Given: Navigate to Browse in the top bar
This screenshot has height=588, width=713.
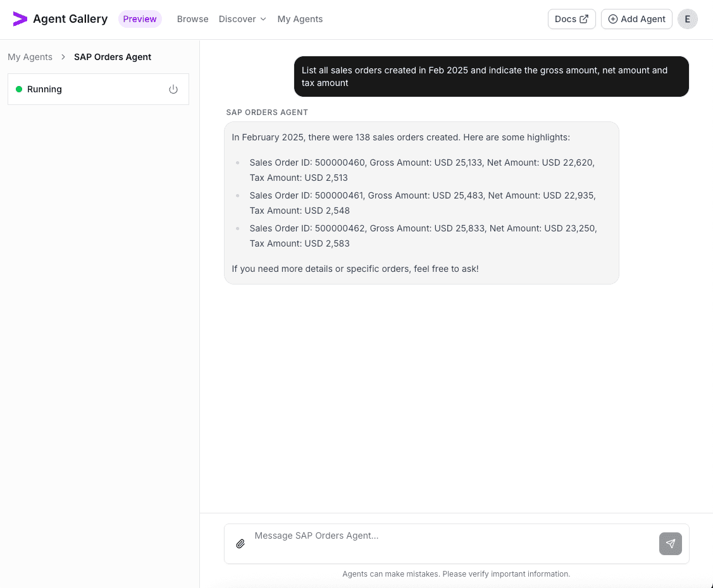Looking at the screenshot, I should tap(192, 19).
